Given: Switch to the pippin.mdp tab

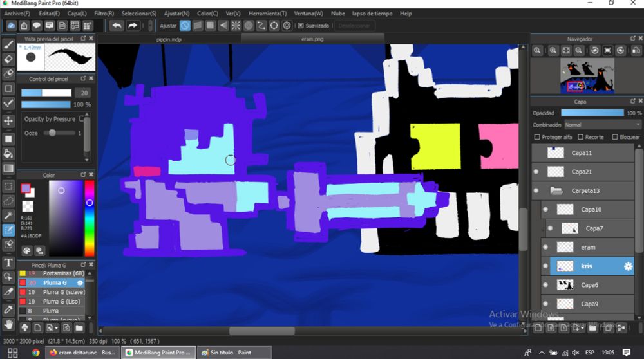Looking at the screenshot, I should coord(169,39).
